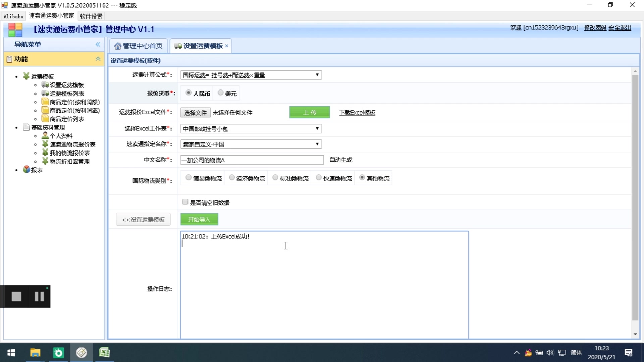Pause the screen recording
644x362 pixels.
pos(39,296)
